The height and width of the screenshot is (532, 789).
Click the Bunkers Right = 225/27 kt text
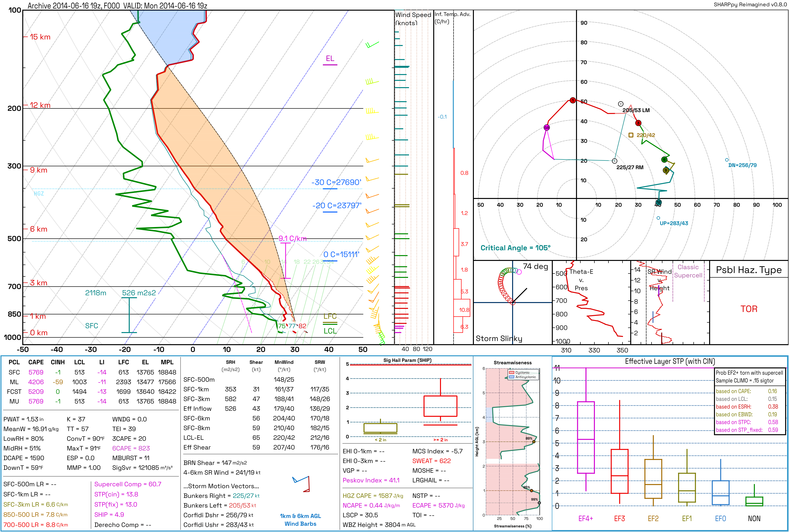point(221,496)
